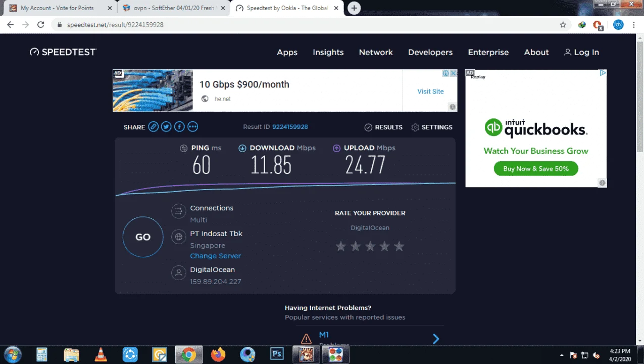Click the SETTINGS label
The image size is (644, 364).
tap(437, 127)
